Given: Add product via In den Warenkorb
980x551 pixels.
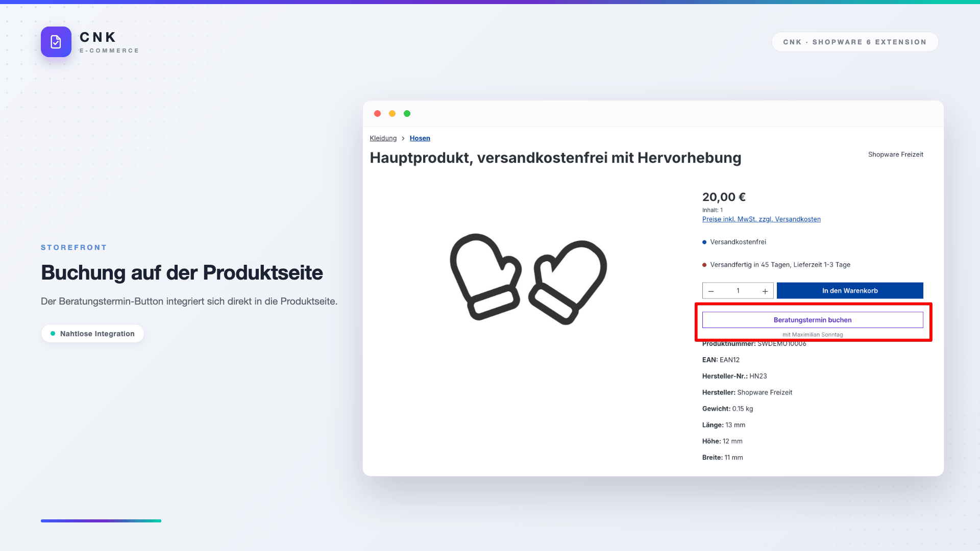Looking at the screenshot, I should pos(850,291).
